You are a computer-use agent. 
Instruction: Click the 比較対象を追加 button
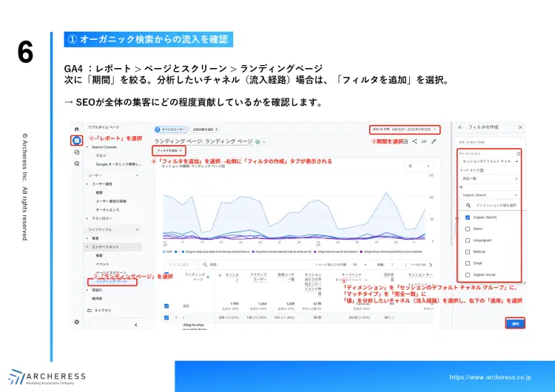205,129
